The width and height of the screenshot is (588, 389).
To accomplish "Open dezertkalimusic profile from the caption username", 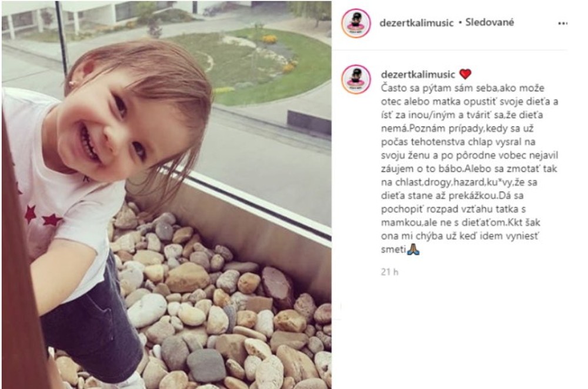I will coord(417,74).
